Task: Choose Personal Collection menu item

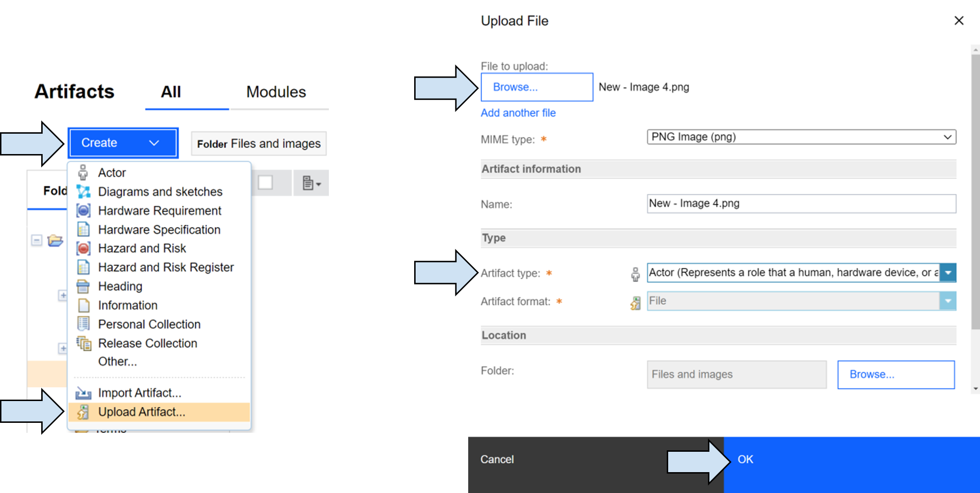Action: 159,324
